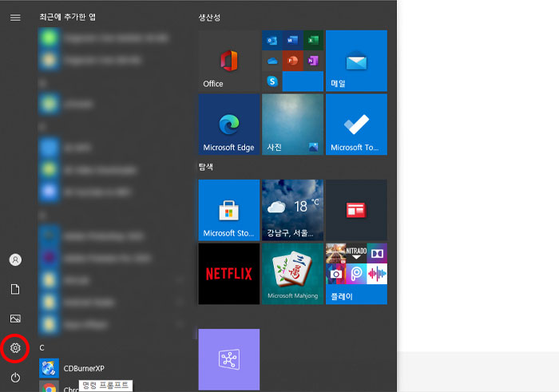
Task: Click the CDBurnerXP app icon
Action: 49,369
